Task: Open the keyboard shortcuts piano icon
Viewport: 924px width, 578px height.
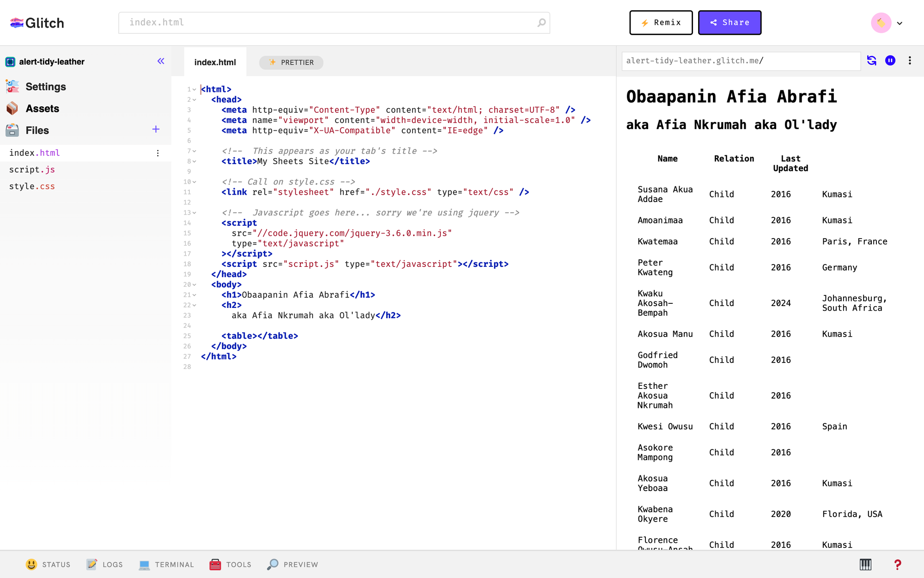Action: (865, 564)
